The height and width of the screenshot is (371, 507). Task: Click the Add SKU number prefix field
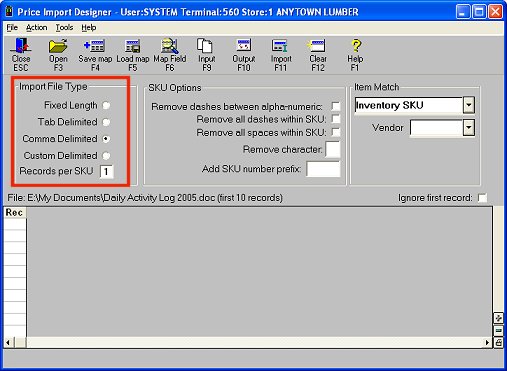[323, 169]
